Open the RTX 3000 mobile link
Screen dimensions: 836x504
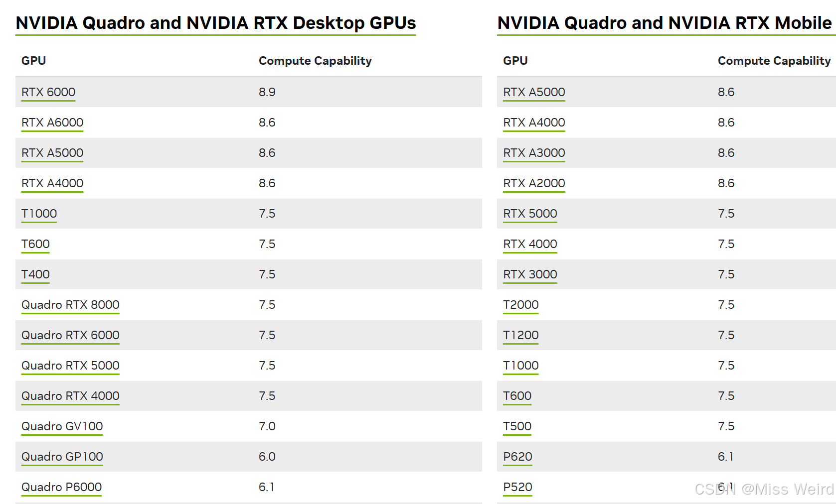[x=530, y=274]
